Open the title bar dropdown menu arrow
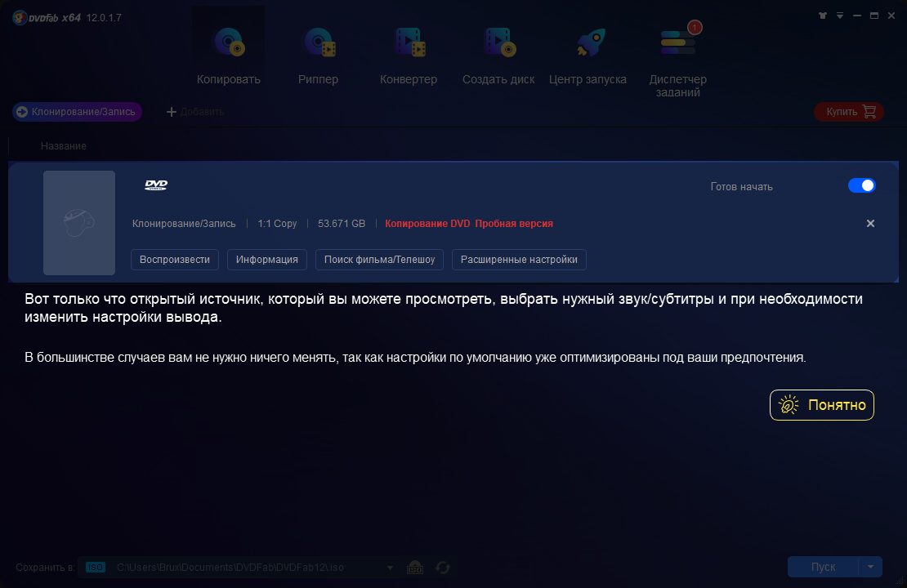 pyautogui.click(x=840, y=16)
